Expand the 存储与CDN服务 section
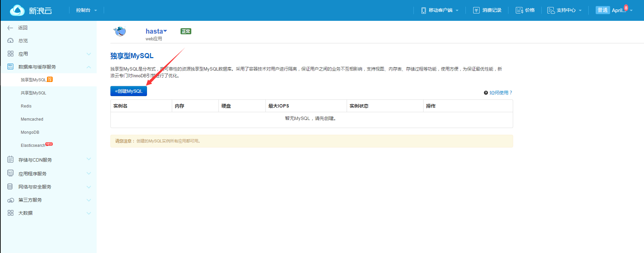The height and width of the screenshot is (253, 644). 89,159
